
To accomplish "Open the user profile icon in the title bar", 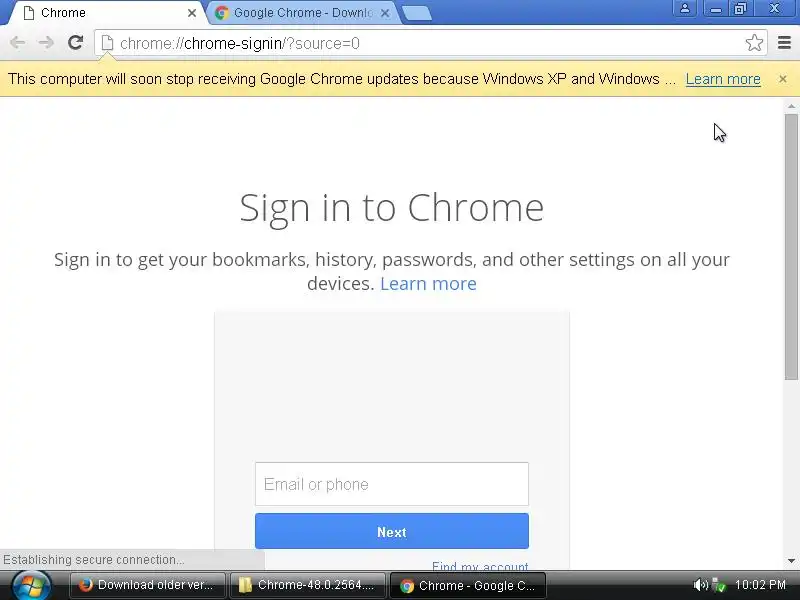I will 685,9.
